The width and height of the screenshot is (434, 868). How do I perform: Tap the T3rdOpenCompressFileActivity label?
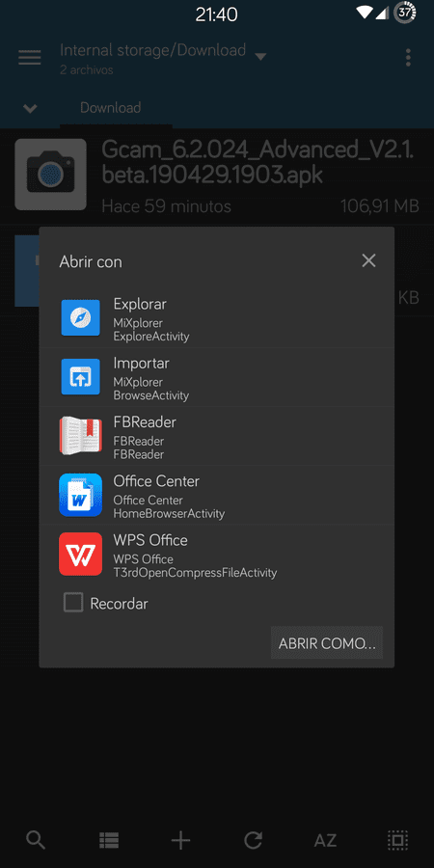pos(195,572)
